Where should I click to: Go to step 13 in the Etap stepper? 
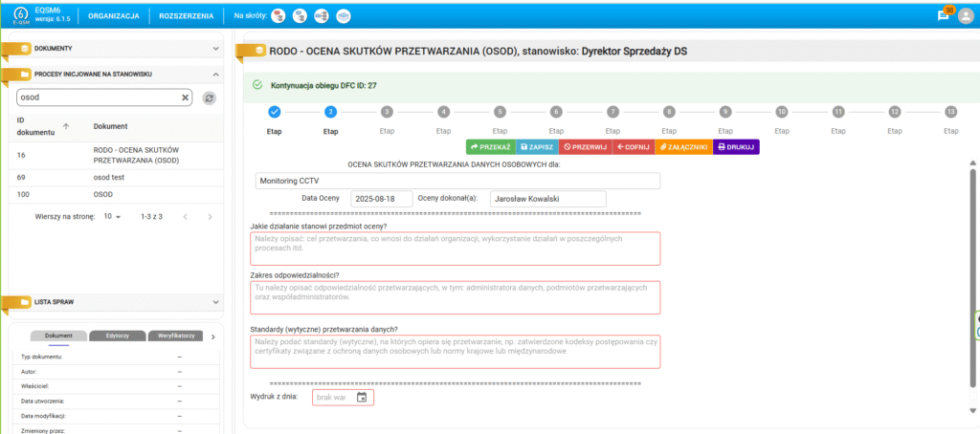click(950, 112)
